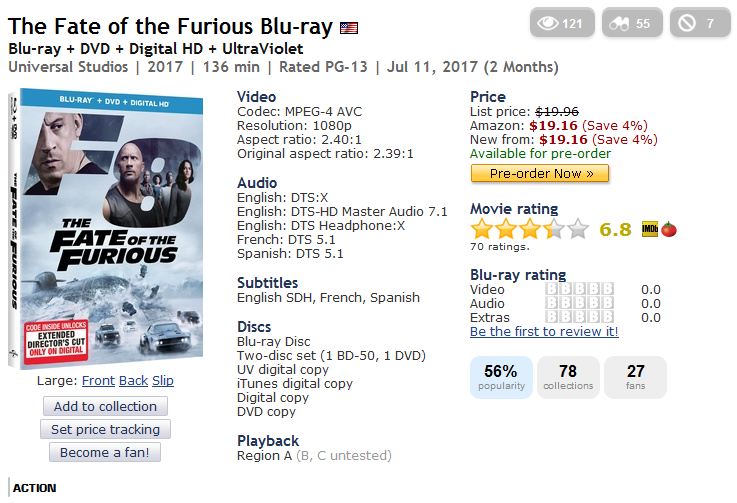This screenshot has height=503, width=737.
Task: Click the Pre-order Now button
Action: point(540,173)
